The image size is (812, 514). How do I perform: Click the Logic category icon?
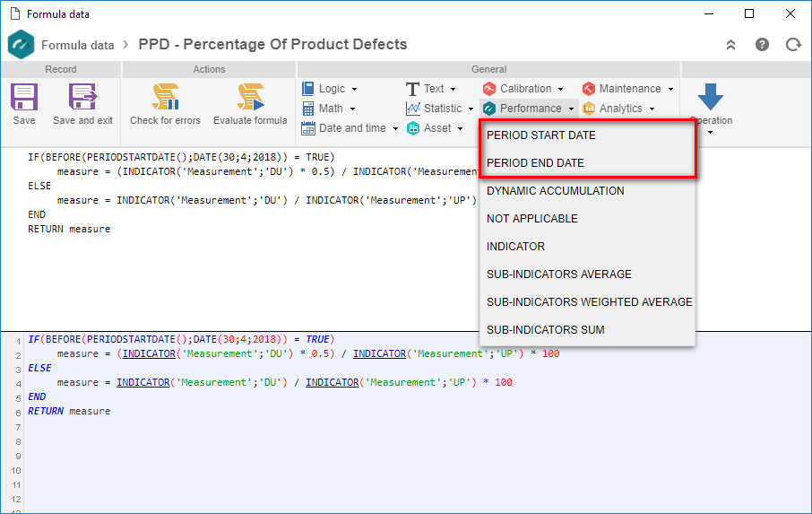click(307, 89)
